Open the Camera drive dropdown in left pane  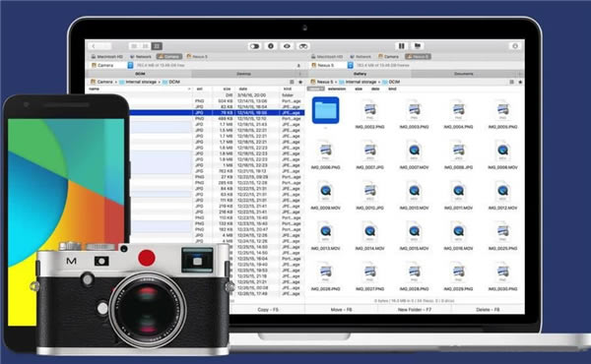(130, 65)
